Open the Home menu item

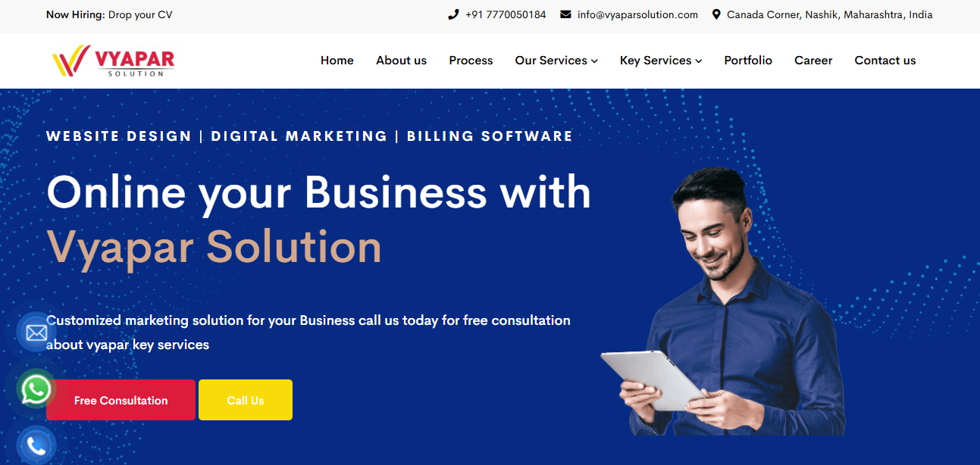pyautogui.click(x=337, y=61)
